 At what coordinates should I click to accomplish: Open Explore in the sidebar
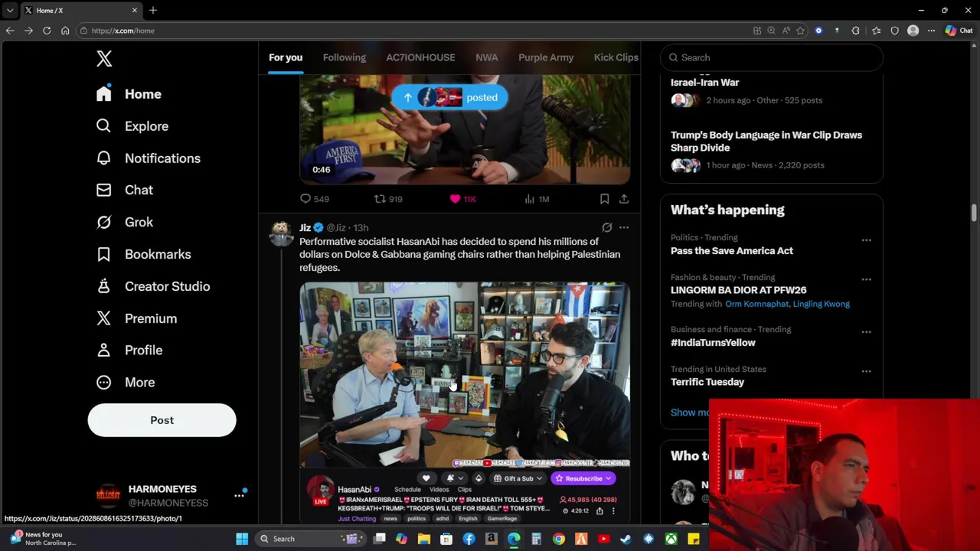[132, 126]
